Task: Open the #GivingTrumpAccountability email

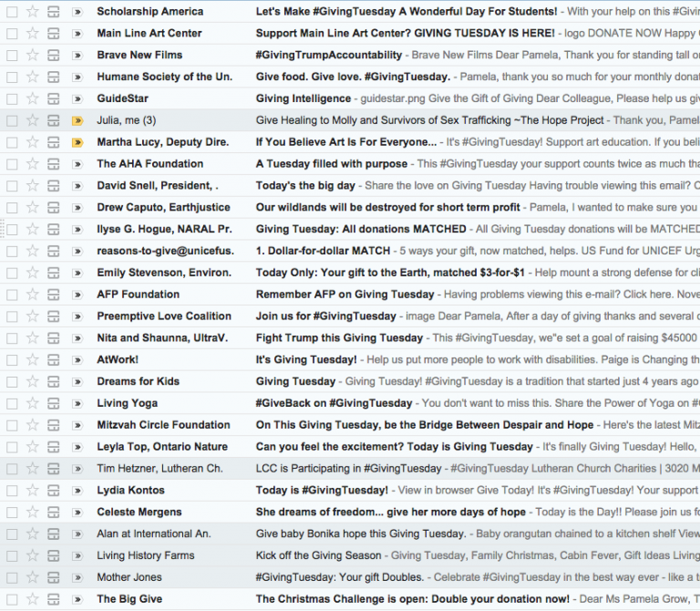Action: (328, 55)
